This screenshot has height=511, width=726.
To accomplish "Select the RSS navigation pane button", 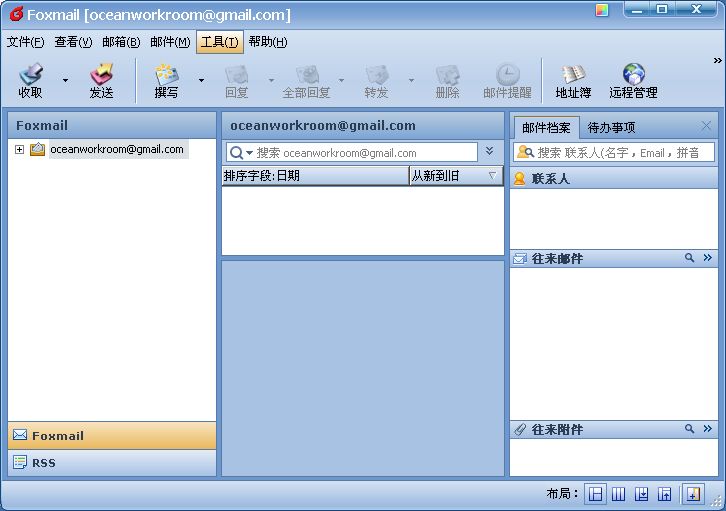I will coord(112,462).
